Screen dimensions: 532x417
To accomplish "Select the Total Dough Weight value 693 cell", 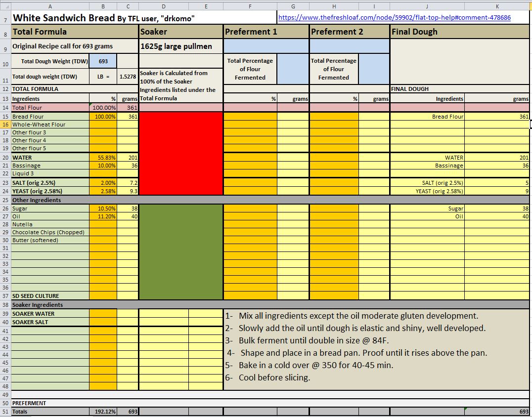I will coord(103,61).
